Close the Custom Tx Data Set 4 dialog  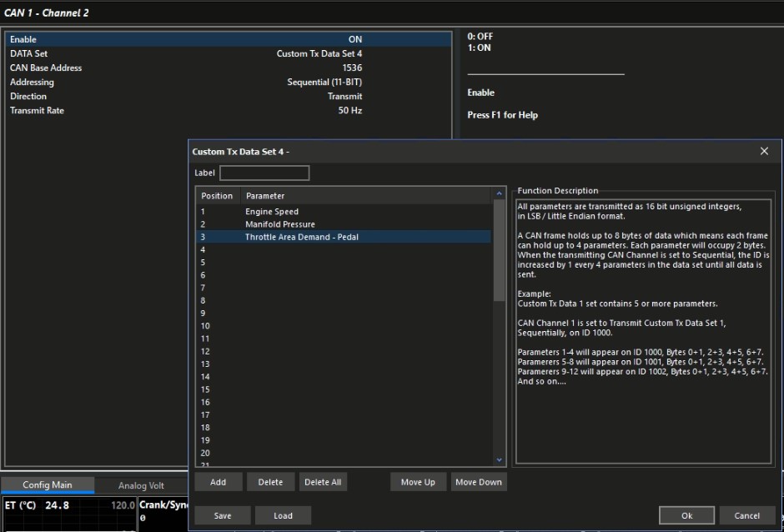point(764,151)
